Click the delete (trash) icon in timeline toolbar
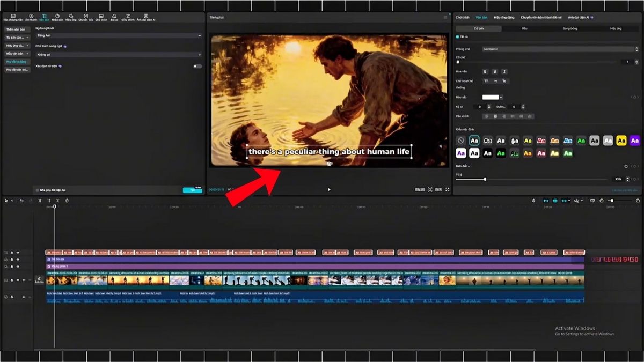Screen dimensions: 644x362 point(67,201)
